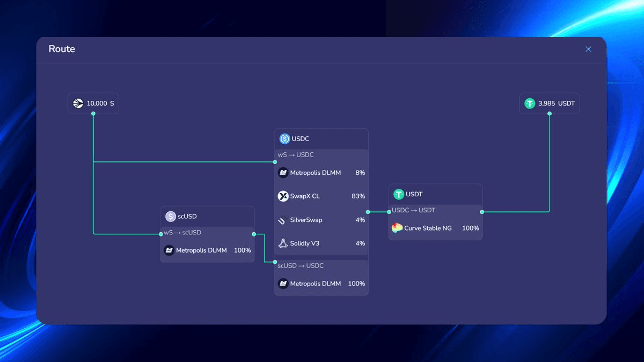
Task: Click the 8% share value
Action: click(360, 173)
